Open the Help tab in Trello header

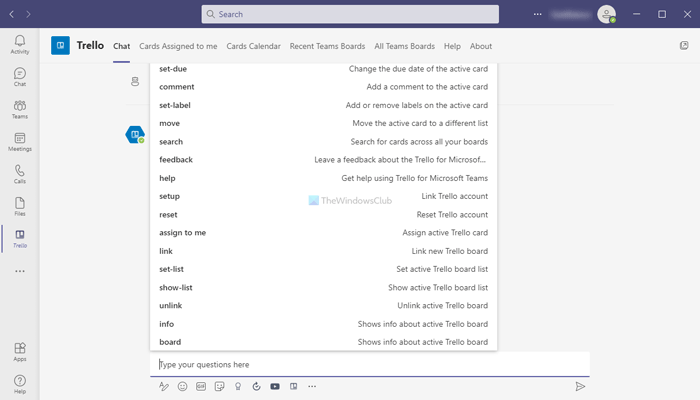(x=452, y=46)
